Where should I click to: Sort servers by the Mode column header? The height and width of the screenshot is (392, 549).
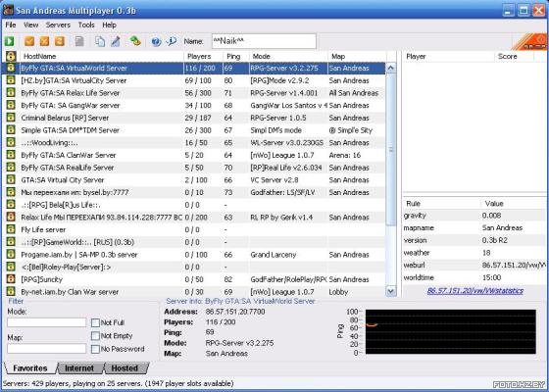point(288,57)
